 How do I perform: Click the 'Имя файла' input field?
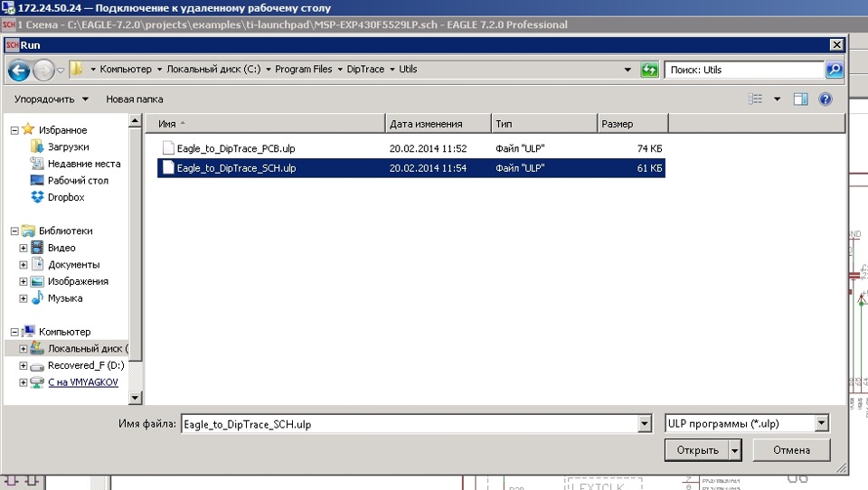pos(410,424)
